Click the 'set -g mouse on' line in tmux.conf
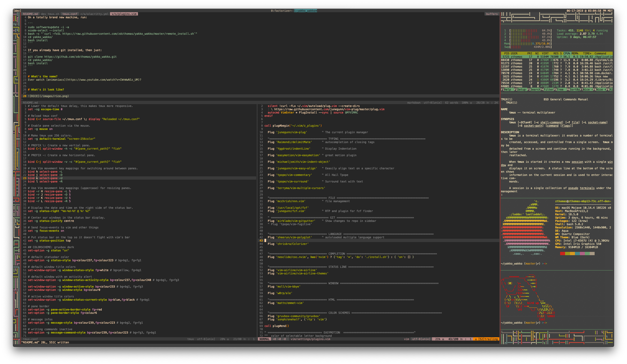Screen dimensions: 627x364 tap(40, 129)
